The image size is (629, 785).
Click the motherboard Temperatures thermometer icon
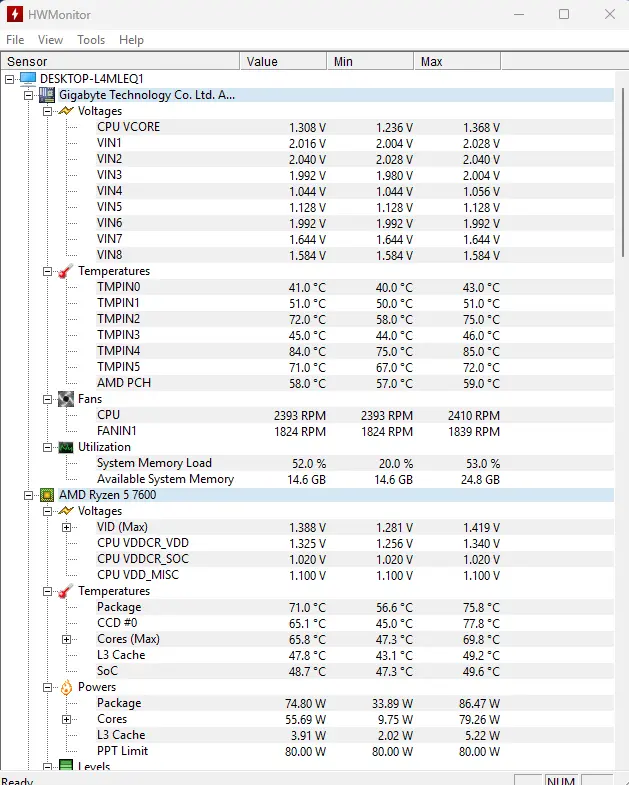[66, 271]
